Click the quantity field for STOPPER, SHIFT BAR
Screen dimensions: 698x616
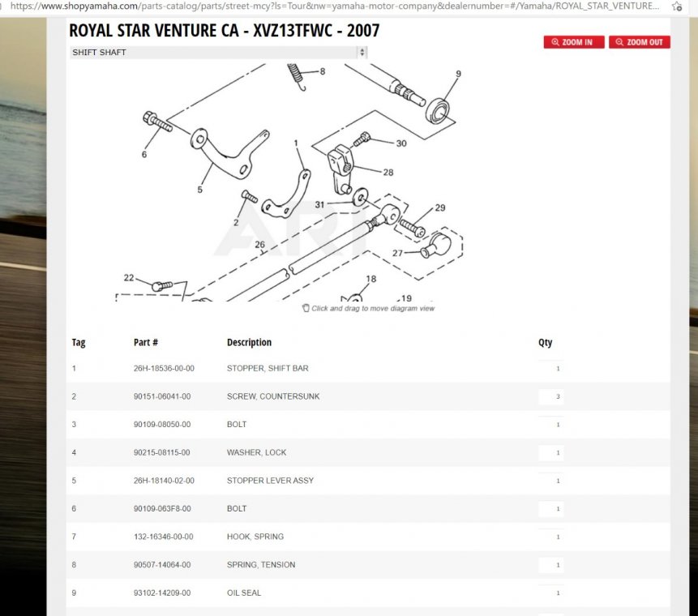(551, 369)
